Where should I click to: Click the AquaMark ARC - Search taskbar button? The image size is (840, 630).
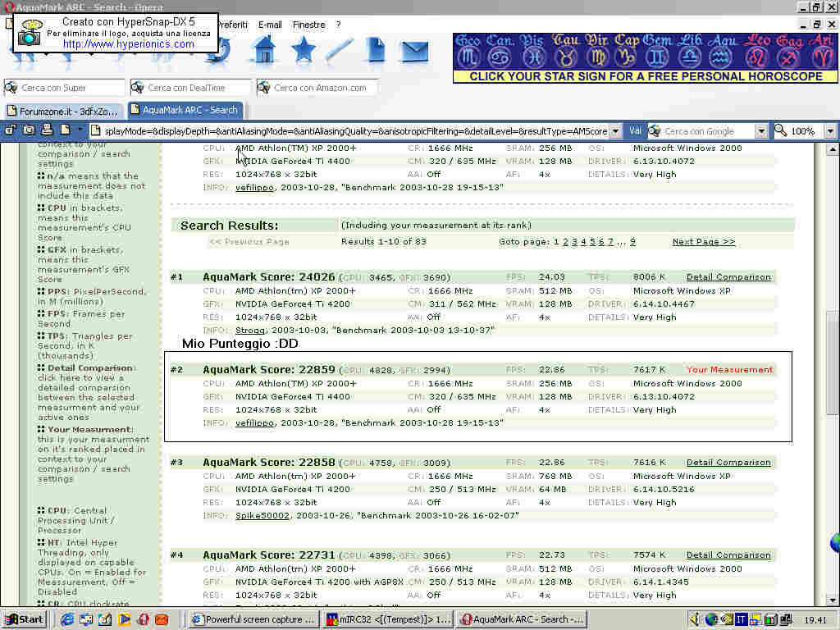[x=522, y=620]
